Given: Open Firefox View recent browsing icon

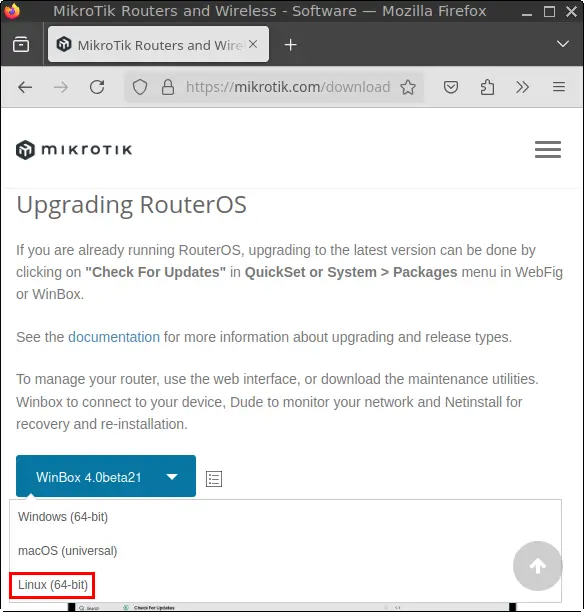Looking at the screenshot, I should [21, 44].
